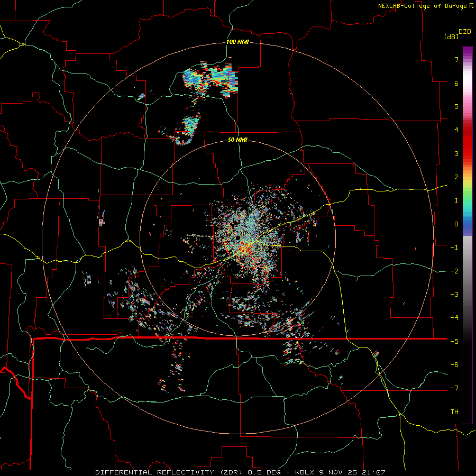Click the DZD legend title
This screenshot has height=476, width=476.
(x=465, y=32)
